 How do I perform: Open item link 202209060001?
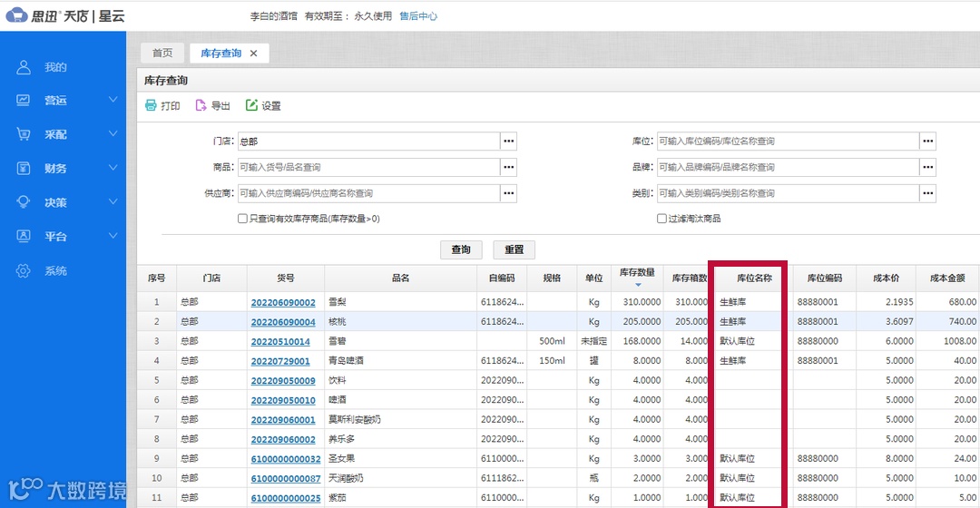coord(283,420)
